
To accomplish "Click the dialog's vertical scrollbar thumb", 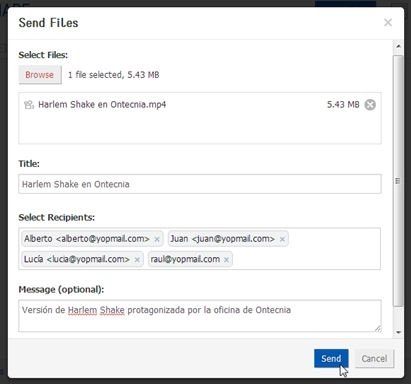I will (398, 181).
